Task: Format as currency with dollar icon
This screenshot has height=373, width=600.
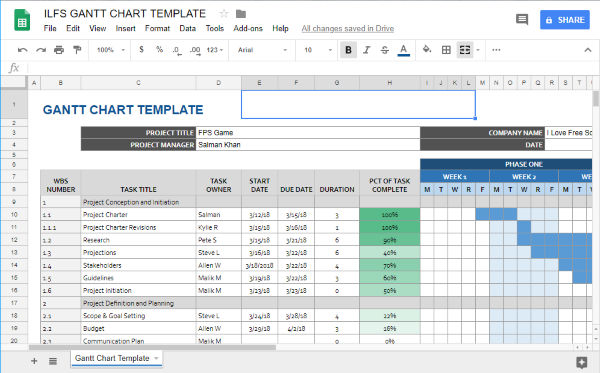Action: tap(142, 50)
